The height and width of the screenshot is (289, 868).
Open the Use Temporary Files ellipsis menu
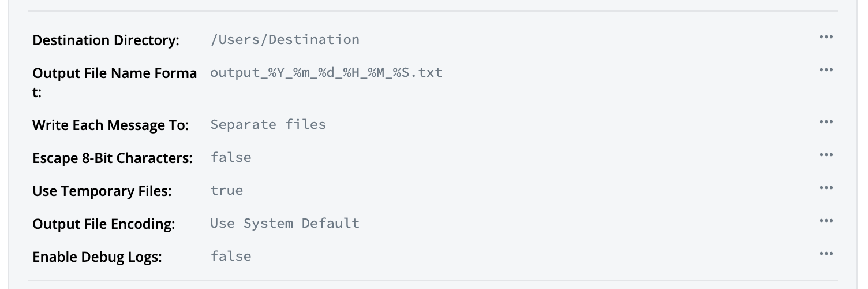826,188
